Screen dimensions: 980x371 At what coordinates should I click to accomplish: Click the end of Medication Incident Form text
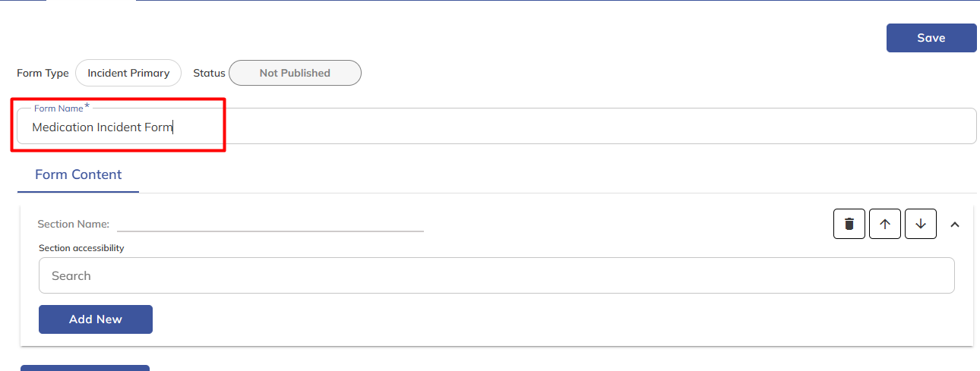[172, 127]
